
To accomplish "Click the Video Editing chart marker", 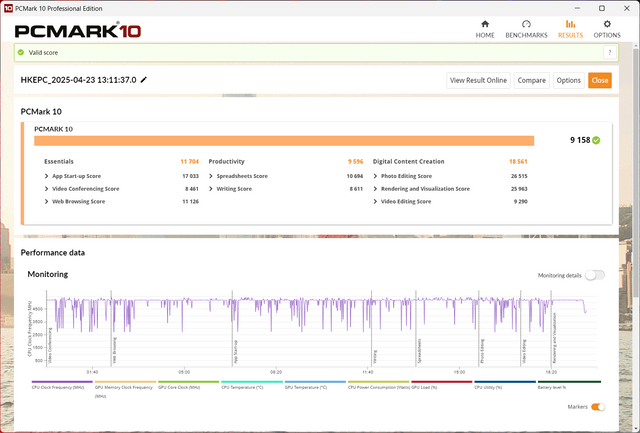I will (x=524, y=351).
